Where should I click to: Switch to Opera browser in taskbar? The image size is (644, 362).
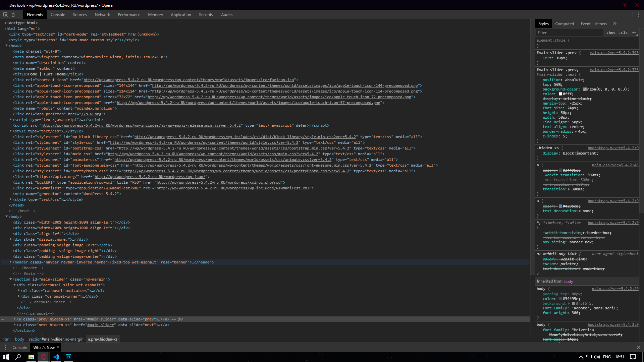44,357
